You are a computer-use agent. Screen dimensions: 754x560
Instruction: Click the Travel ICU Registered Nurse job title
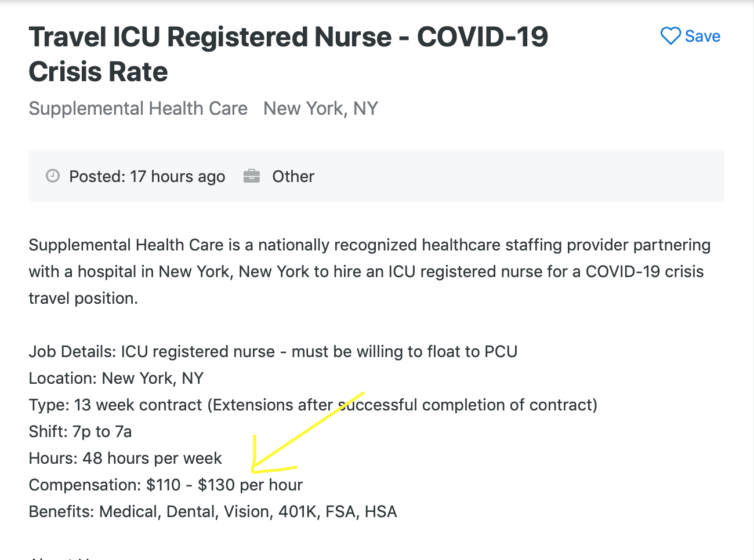pos(288,54)
